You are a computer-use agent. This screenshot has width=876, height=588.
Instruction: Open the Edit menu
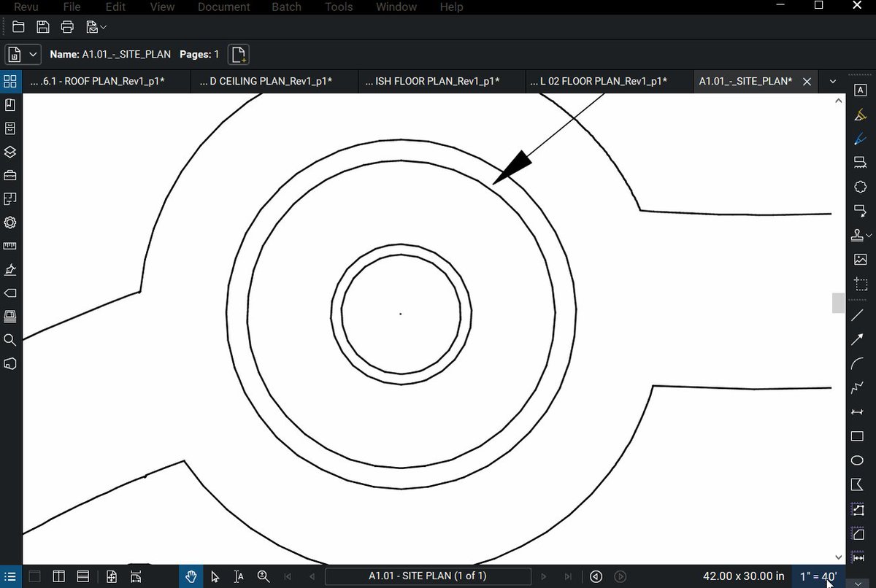pyautogui.click(x=115, y=7)
